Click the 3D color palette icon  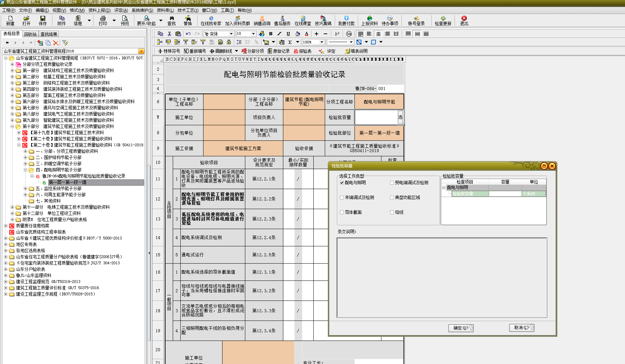(x=262, y=33)
